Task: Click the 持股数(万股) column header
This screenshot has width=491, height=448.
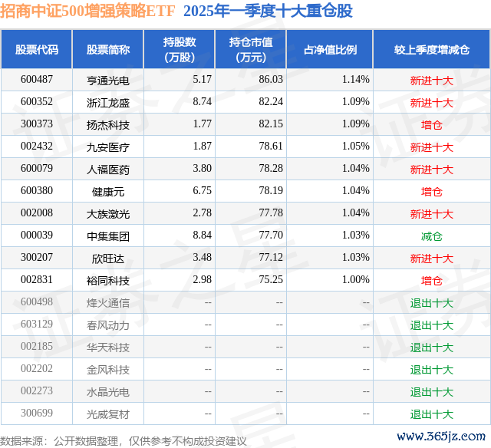Action: pos(179,50)
